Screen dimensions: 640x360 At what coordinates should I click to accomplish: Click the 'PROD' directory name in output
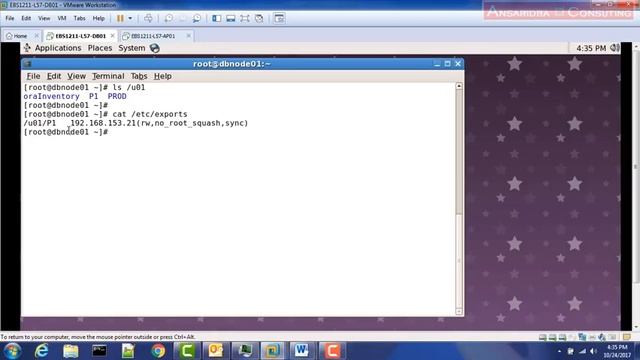pos(117,96)
